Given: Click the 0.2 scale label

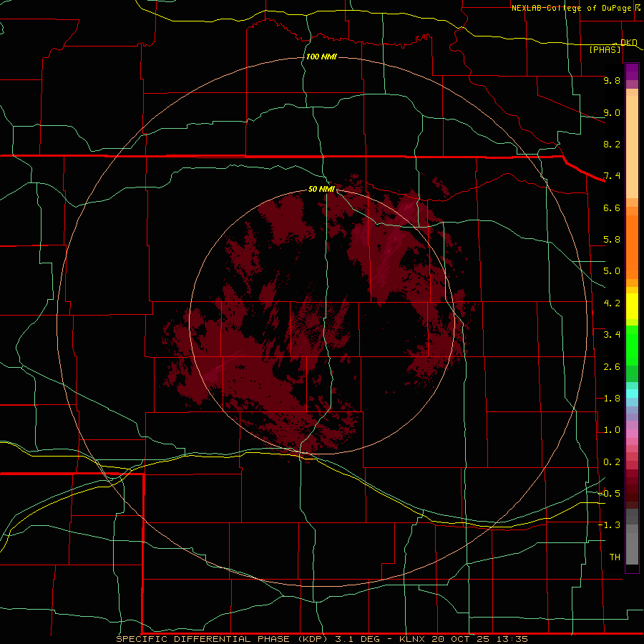Looking at the screenshot, I should (612, 462).
